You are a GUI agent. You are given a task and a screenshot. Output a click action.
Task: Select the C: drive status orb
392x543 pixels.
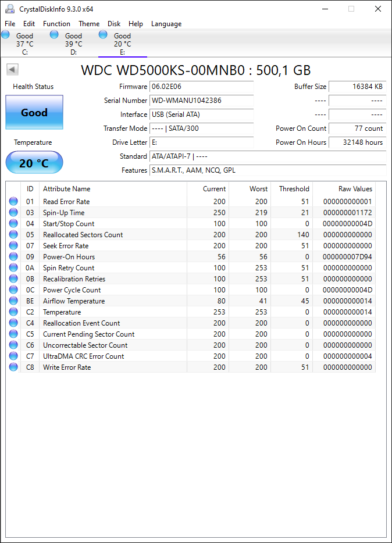click(x=6, y=35)
